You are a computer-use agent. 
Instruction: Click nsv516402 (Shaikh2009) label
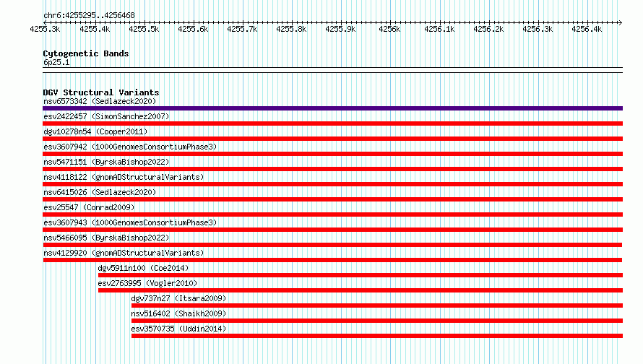click(x=178, y=313)
